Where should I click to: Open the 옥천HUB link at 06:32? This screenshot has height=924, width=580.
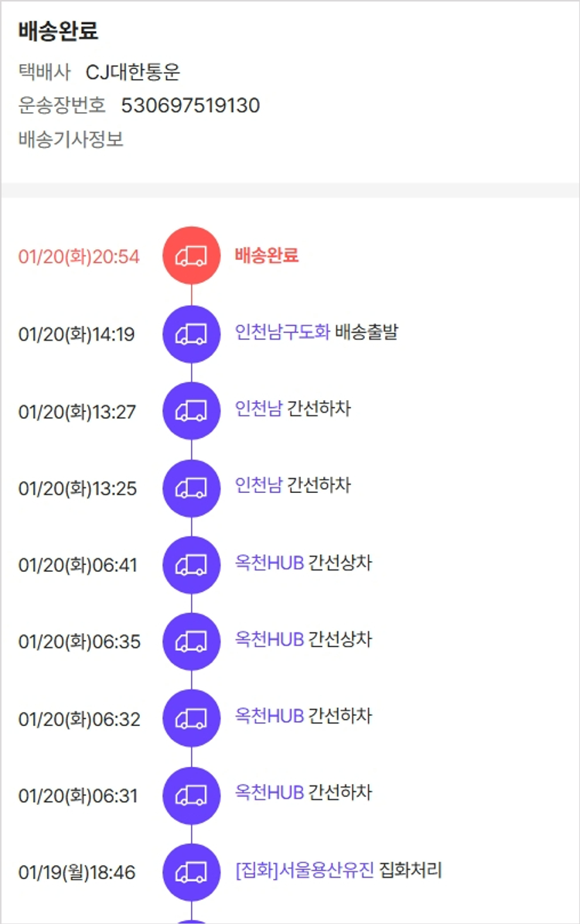[269, 716]
